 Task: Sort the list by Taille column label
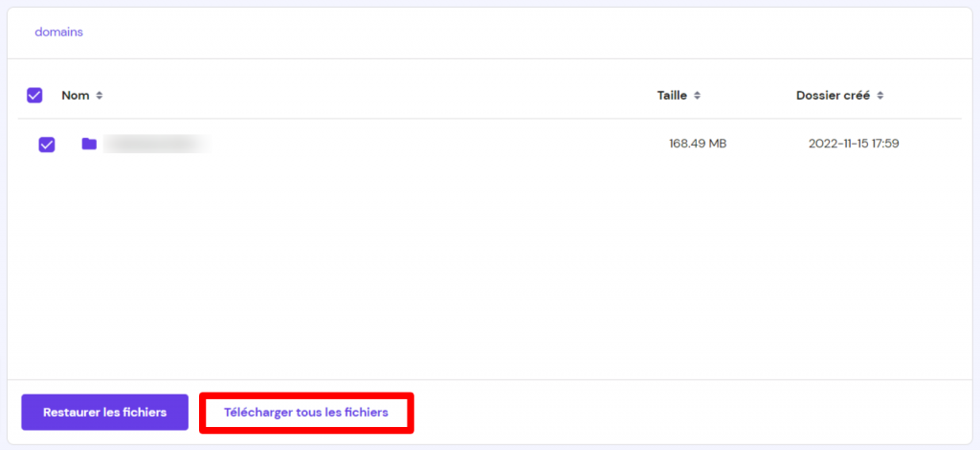[x=672, y=95]
